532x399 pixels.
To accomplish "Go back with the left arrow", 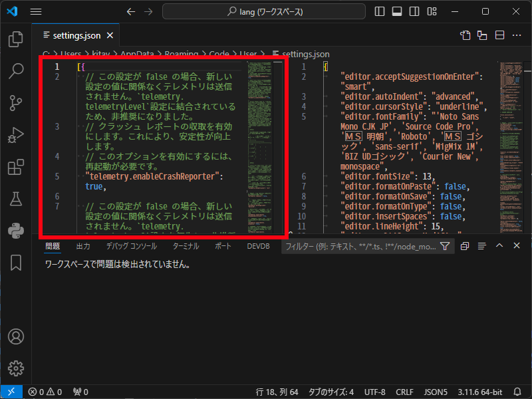I will 130,11.
